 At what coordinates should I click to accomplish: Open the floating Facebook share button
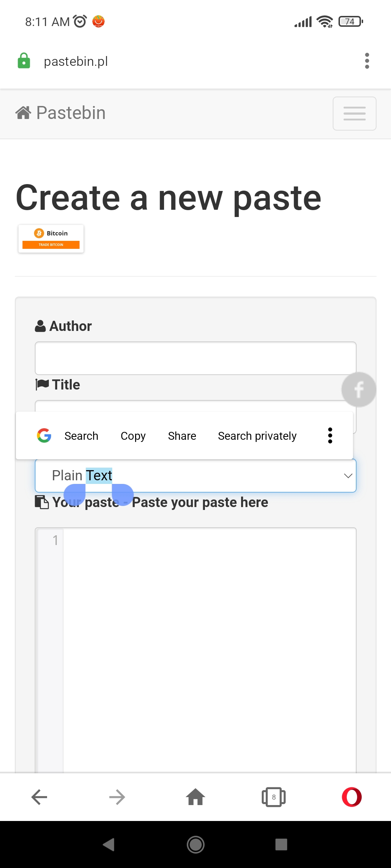[x=359, y=390]
